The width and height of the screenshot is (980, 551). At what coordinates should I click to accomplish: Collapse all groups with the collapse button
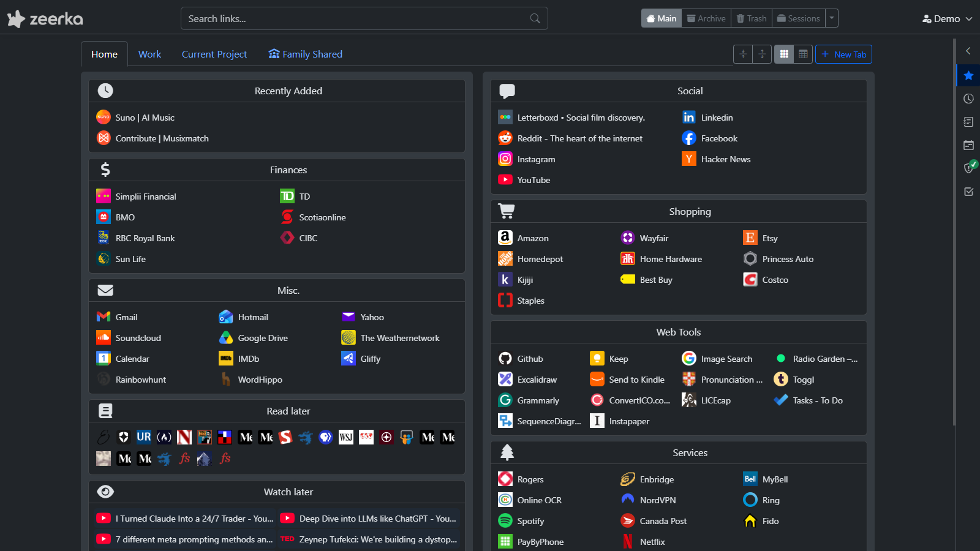[743, 54]
